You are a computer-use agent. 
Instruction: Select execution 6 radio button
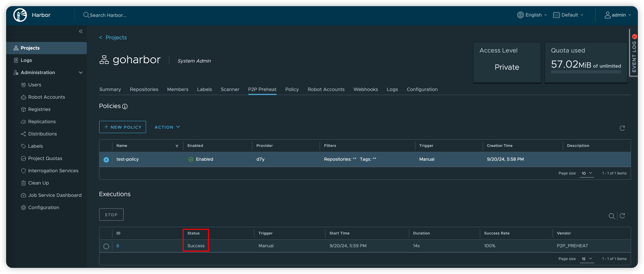pos(106,246)
